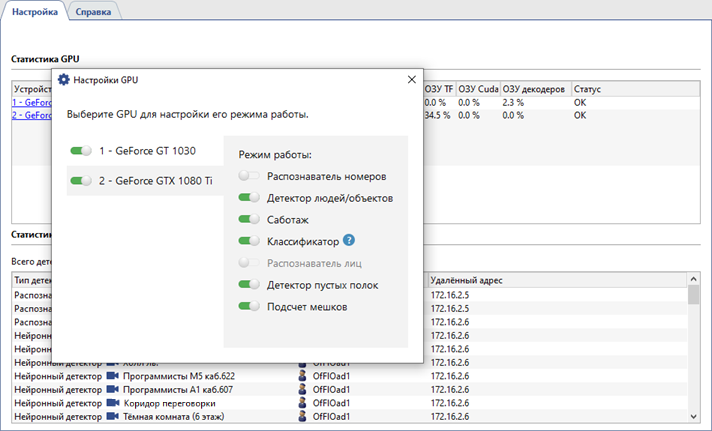
Task: Click the gear icon in Настройки GPU title
Action: point(64,79)
